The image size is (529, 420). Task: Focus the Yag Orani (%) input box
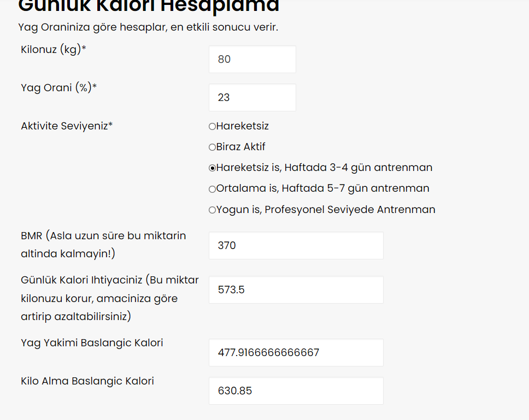tap(252, 98)
